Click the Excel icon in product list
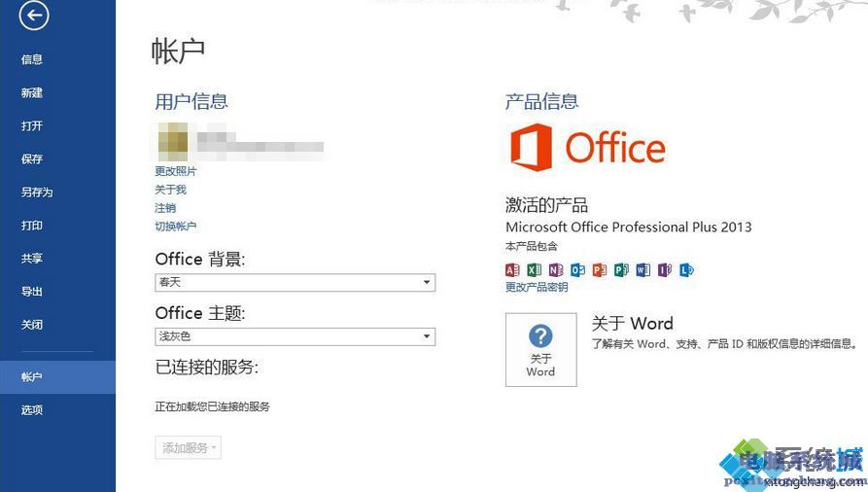The image size is (868, 492). pyautogui.click(x=535, y=270)
